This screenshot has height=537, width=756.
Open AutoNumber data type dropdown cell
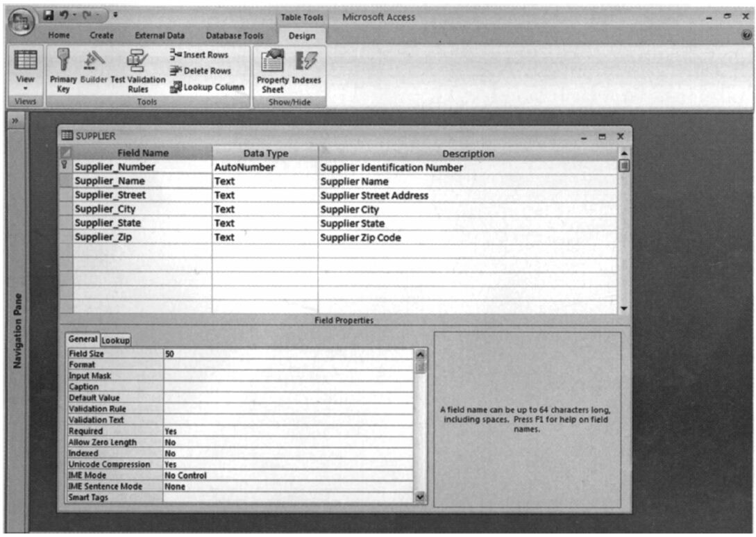264,167
